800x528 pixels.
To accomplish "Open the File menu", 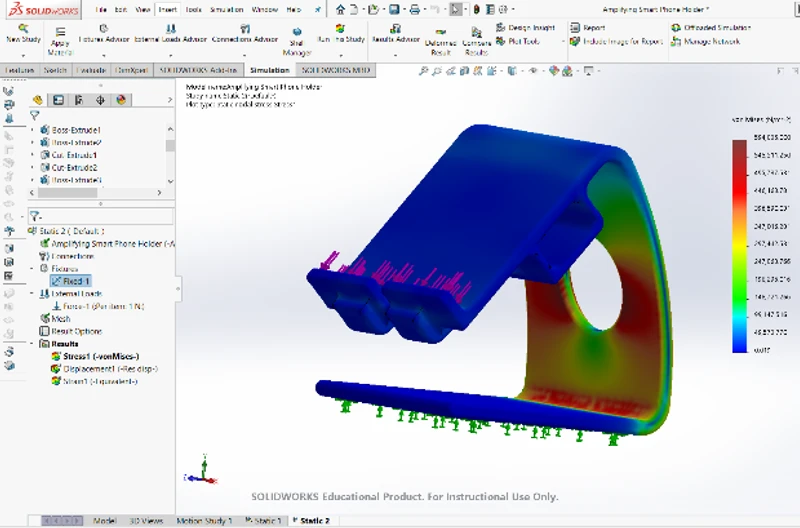I will click(101, 9).
